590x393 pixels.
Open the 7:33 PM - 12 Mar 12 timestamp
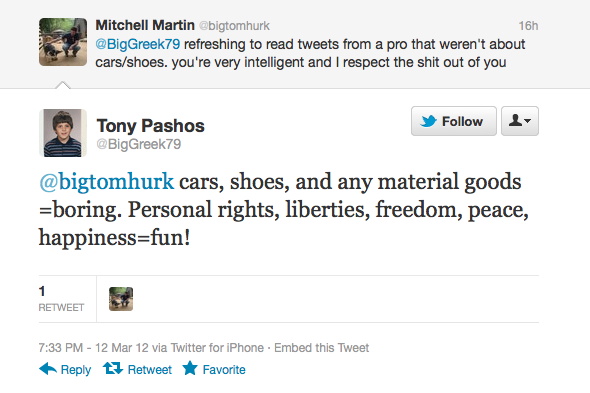[x=94, y=347]
